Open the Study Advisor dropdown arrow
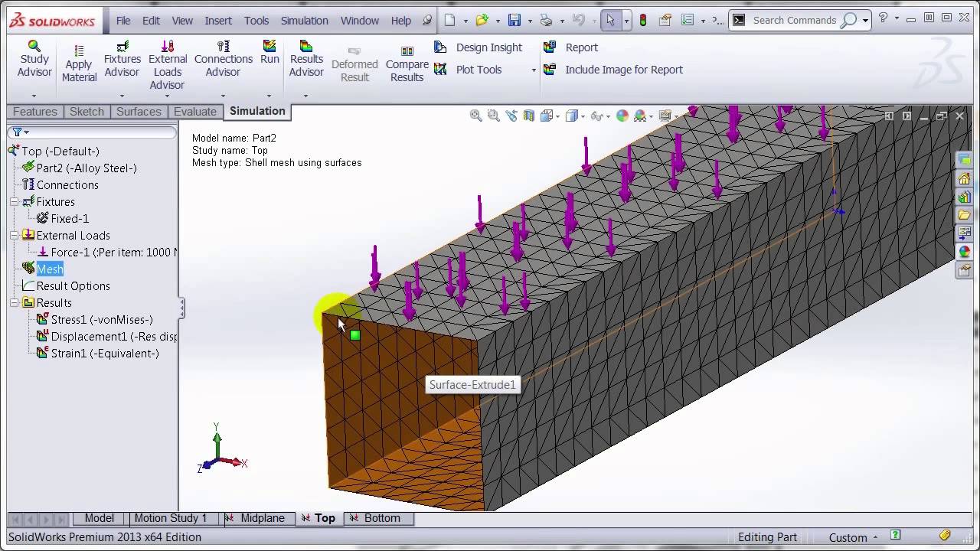Image resolution: width=980 pixels, height=551 pixels. pyautogui.click(x=34, y=96)
